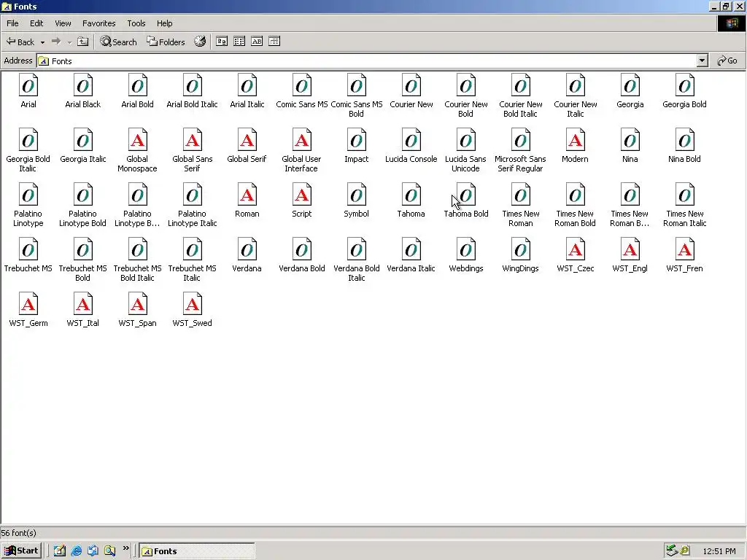The width and height of the screenshot is (747, 560).
Task: Click the Courier New Bold Italic font icon
Action: tap(521, 86)
